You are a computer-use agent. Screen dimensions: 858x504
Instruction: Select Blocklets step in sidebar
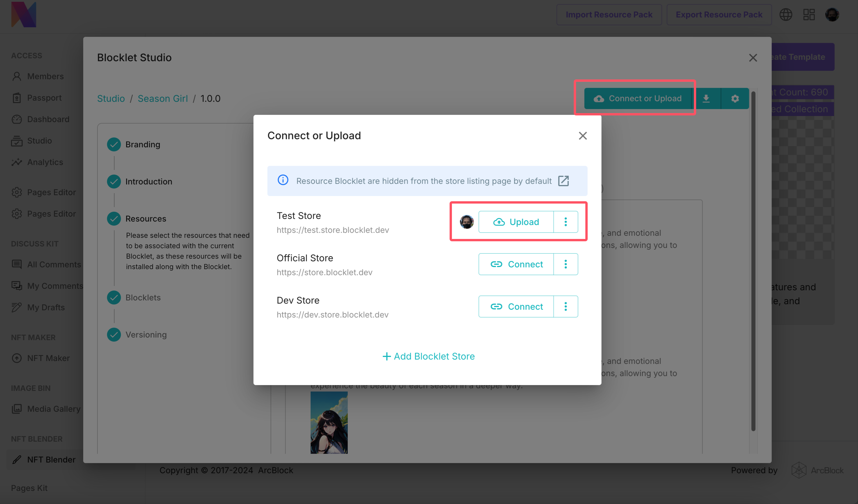(x=143, y=298)
